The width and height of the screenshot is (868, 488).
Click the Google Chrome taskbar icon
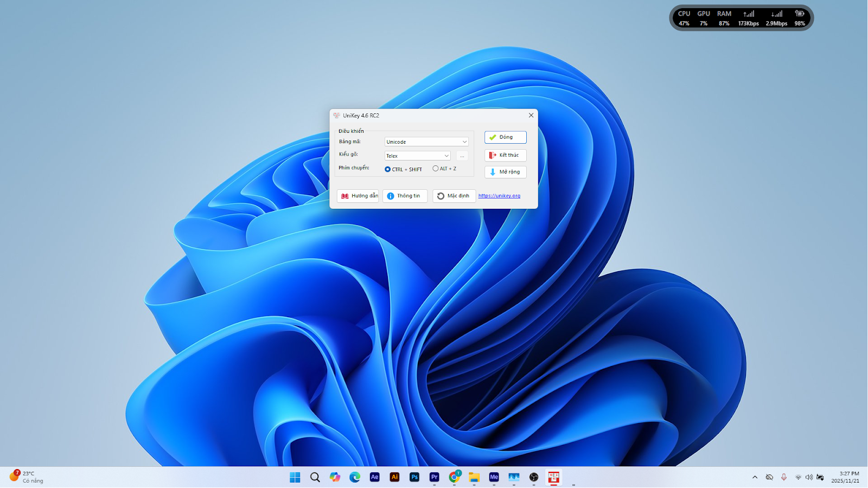[454, 477]
